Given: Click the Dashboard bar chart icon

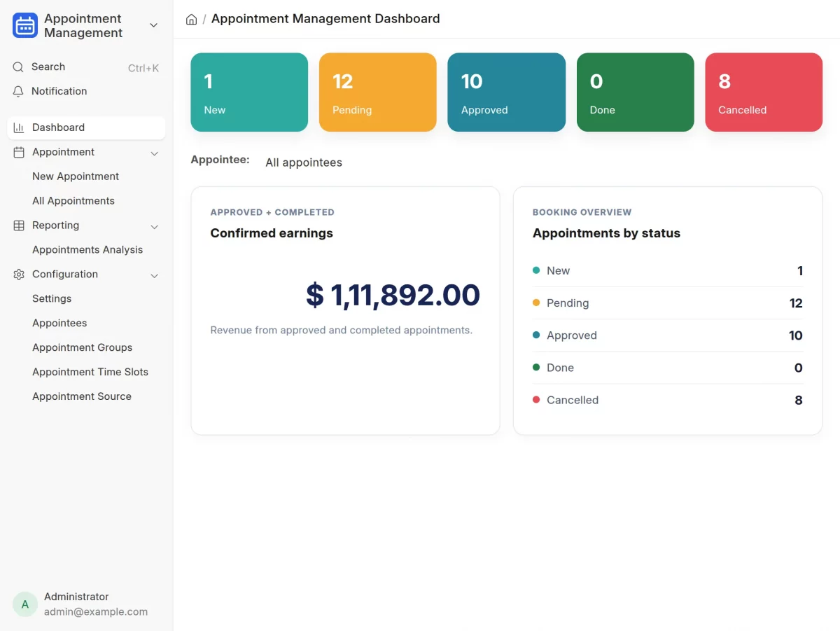Looking at the screenshot, I should (19, 127).
